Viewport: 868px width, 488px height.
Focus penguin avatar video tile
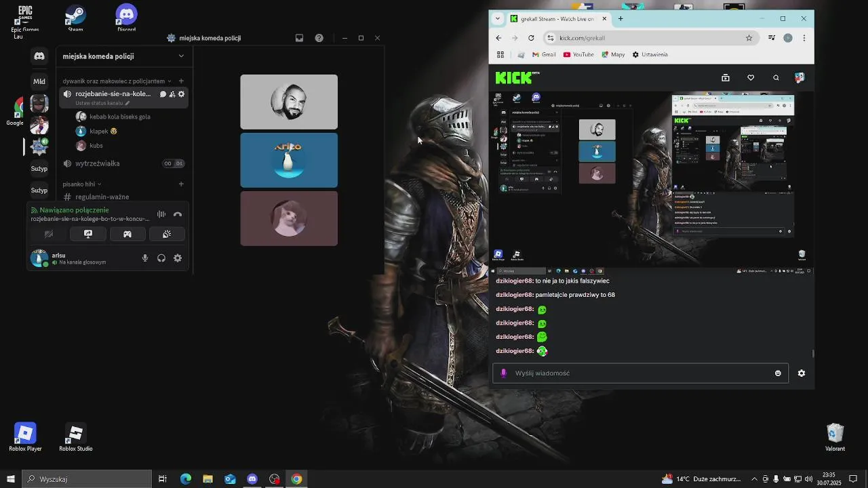tap(289, 160)
